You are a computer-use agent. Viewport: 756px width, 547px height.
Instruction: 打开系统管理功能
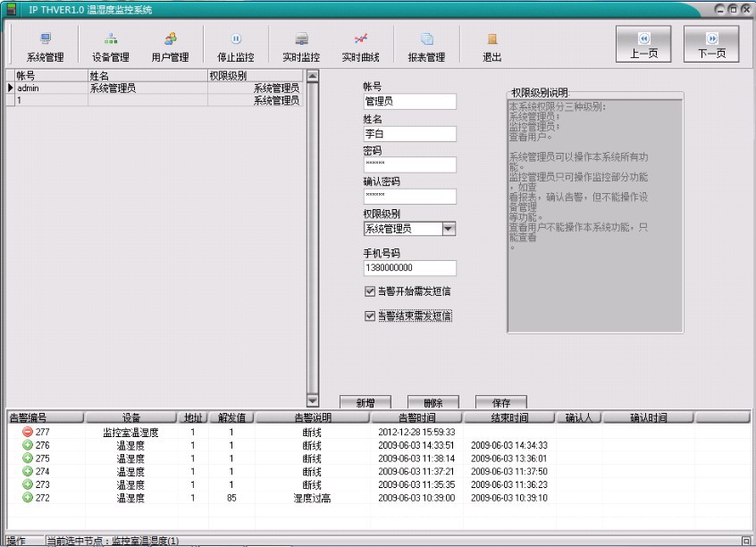[46, 45]
